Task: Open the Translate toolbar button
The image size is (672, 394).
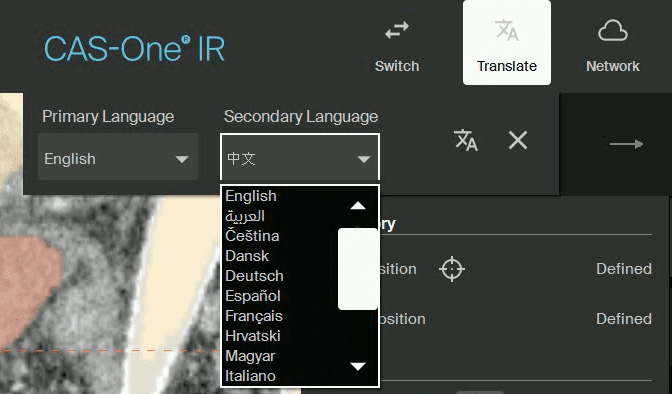Action: (x=507, y=43)
